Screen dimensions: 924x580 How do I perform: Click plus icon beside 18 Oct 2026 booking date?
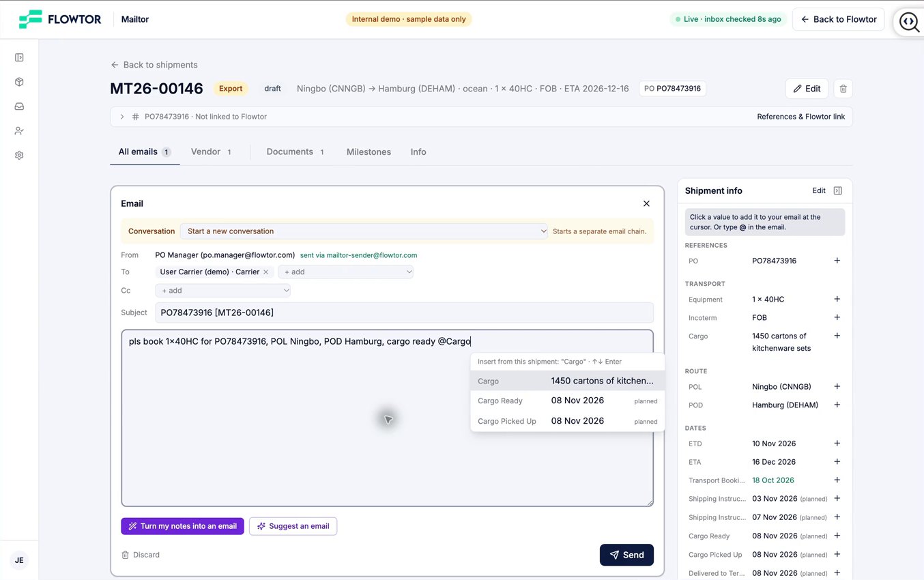pyautogui.click(x=837, y=480)
